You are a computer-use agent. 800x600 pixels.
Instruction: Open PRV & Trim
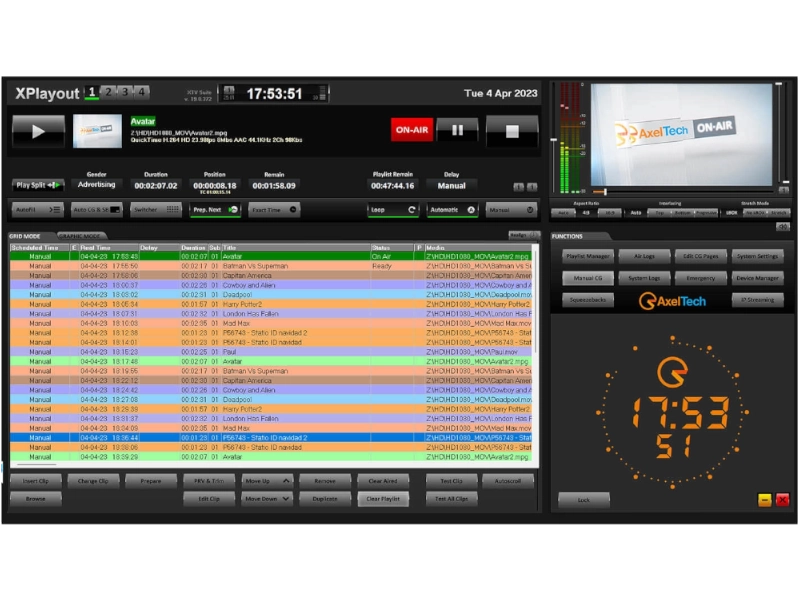[x=209, y=481]
